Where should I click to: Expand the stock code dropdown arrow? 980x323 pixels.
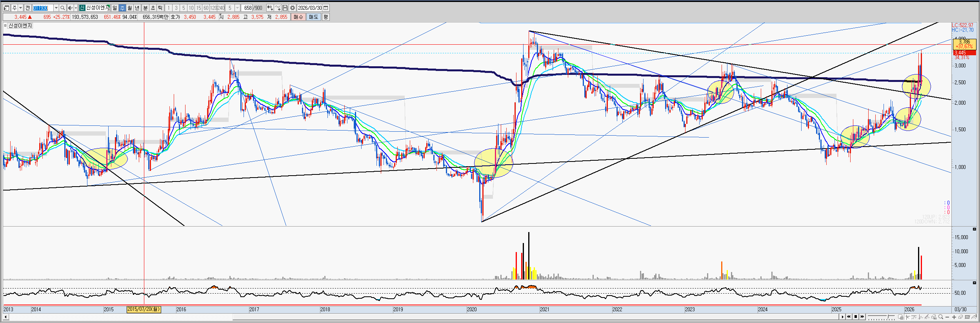tap(56, 8)
